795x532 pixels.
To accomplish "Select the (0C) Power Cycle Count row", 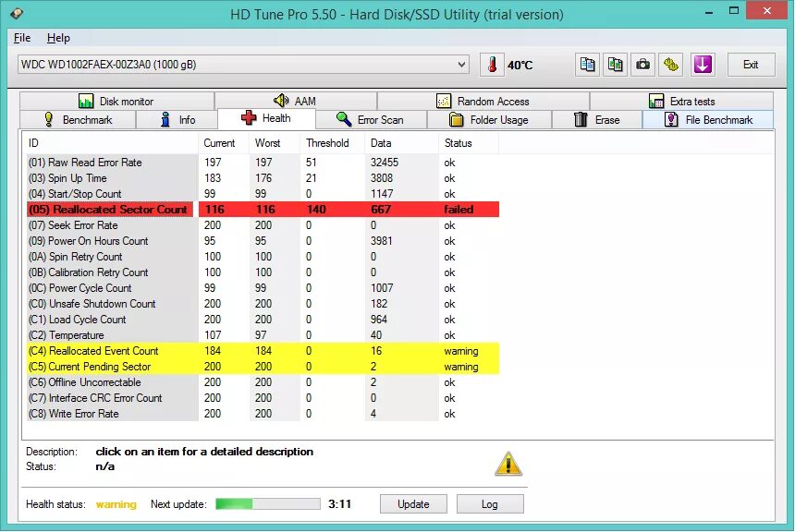I will (x=263, y=288).
